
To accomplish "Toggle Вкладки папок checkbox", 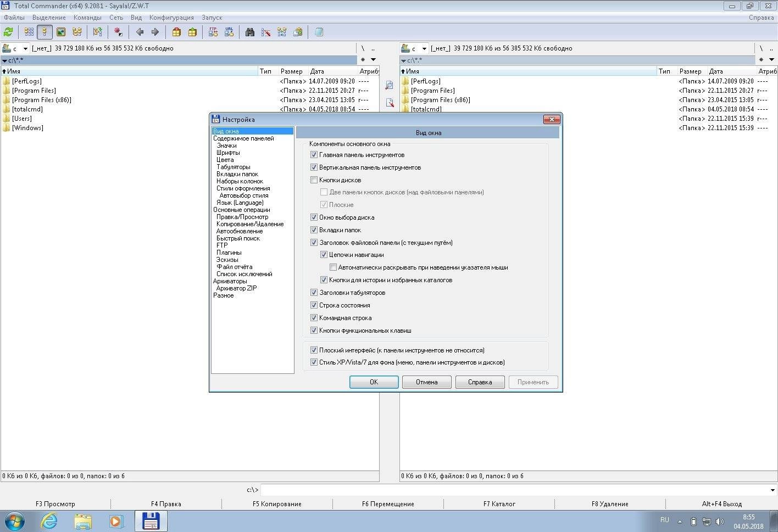I will tap(314, 230).
